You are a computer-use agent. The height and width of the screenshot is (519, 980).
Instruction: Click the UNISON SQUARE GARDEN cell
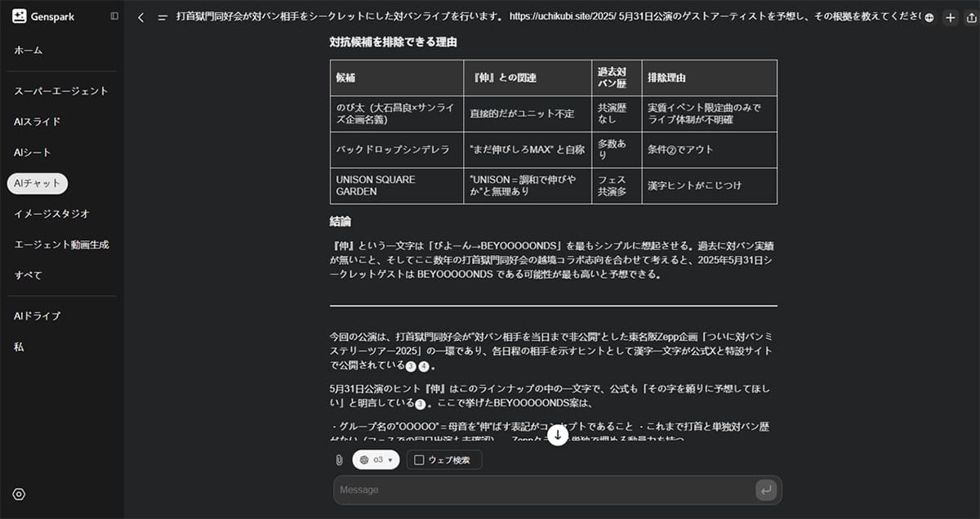(397, 186)
